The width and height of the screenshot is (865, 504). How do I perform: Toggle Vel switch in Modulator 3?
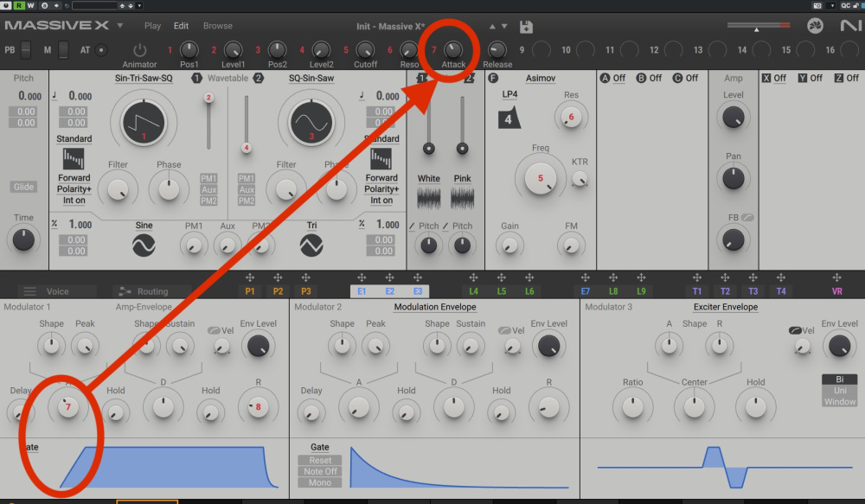pos(795,330)
